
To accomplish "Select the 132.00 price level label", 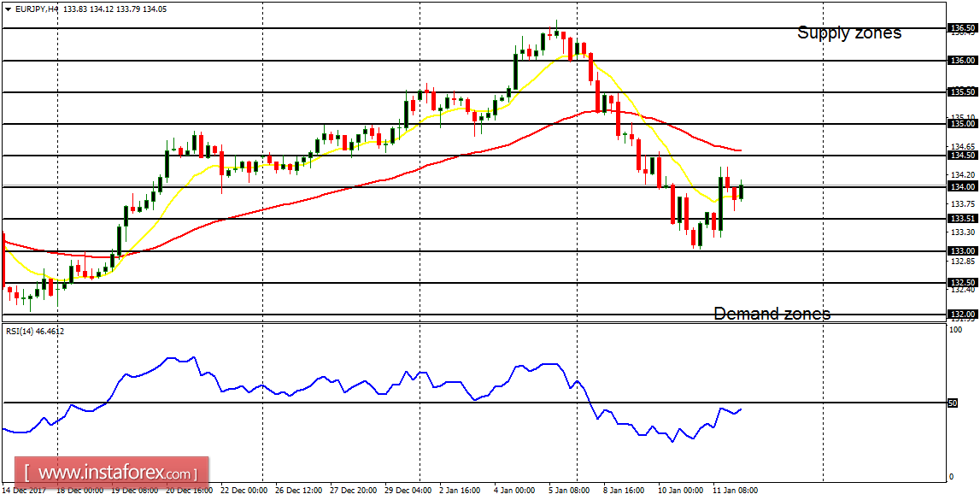I will 965,313.
